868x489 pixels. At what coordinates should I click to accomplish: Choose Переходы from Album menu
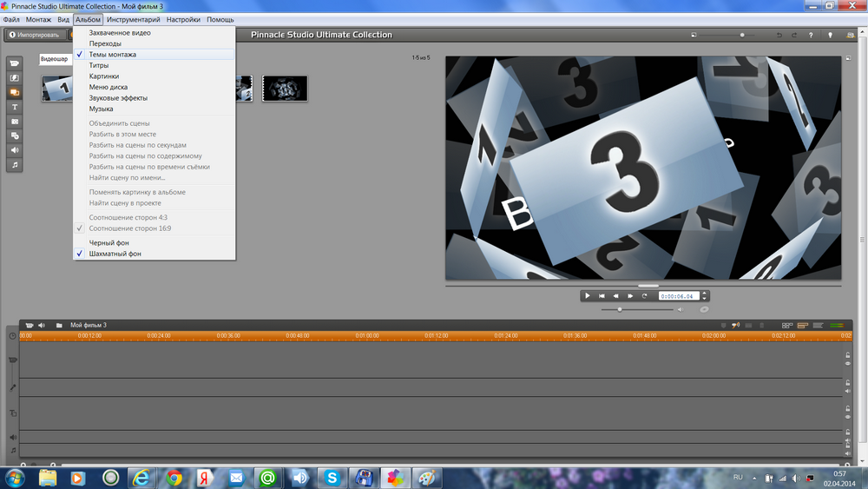click(x=154, y=43)
